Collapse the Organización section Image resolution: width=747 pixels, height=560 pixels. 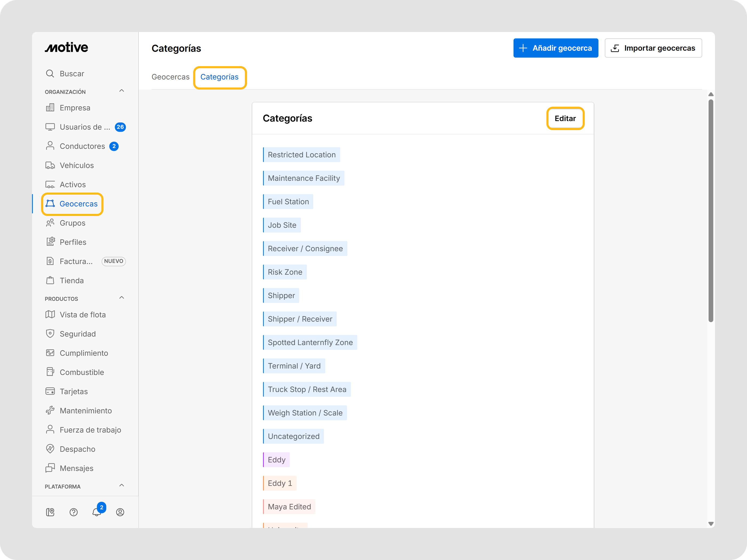click(122, 91)
